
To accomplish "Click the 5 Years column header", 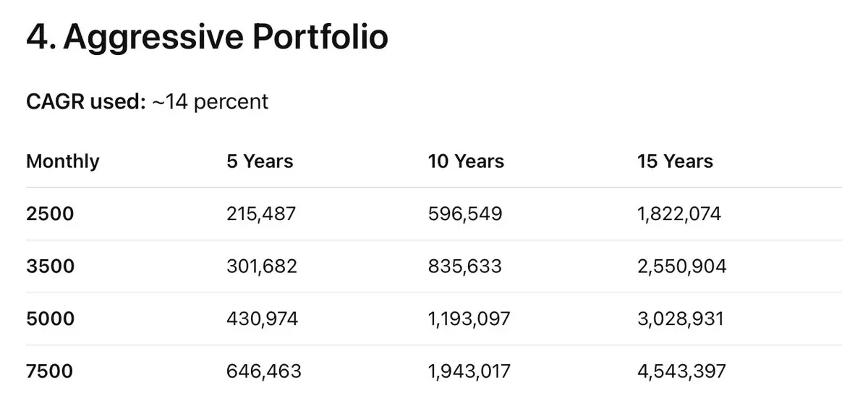I will click(260, 161).
